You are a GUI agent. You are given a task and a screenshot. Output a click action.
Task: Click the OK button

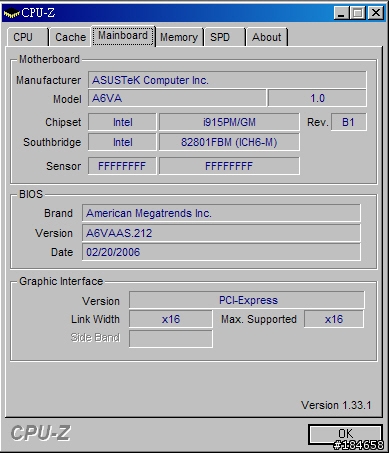(x=345, y=434)
